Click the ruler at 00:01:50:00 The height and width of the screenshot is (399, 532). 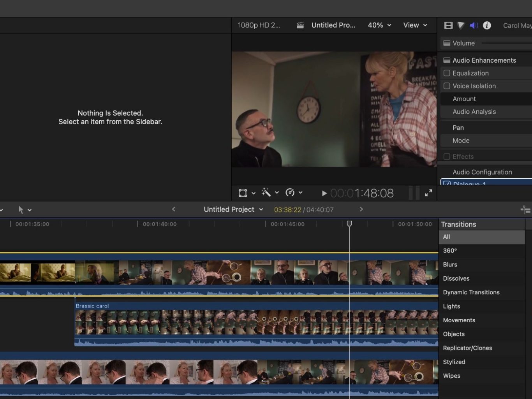tap(415, 224)
